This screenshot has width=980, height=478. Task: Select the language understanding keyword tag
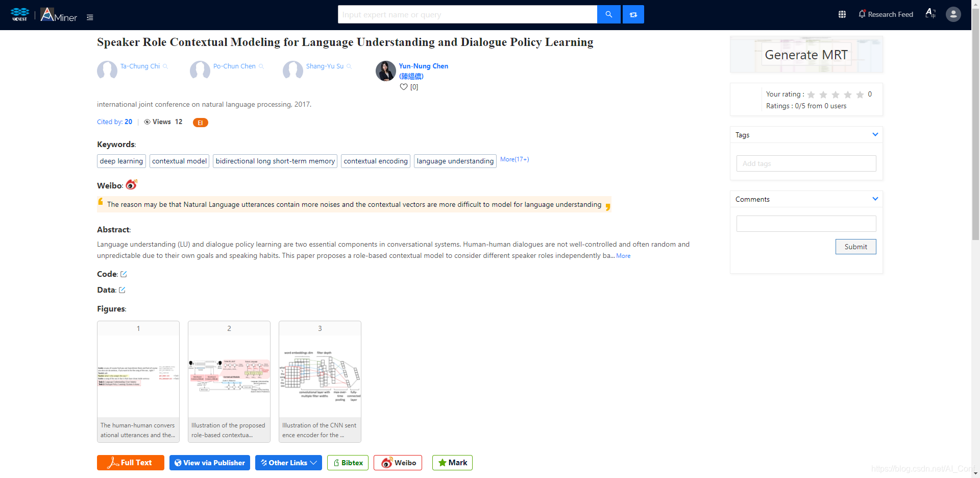(x=455, y=161)
